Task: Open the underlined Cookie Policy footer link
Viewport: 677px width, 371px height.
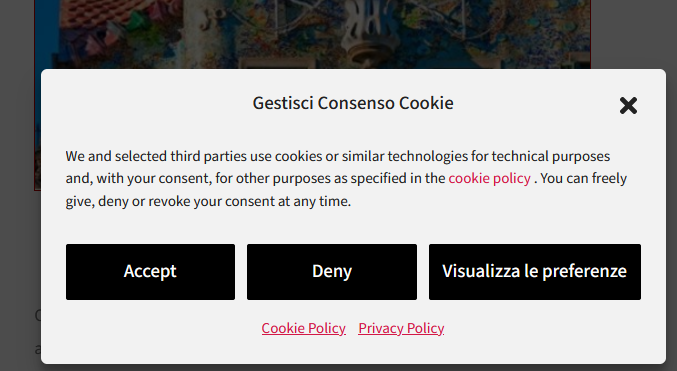Action: click(x=304, y=328)
